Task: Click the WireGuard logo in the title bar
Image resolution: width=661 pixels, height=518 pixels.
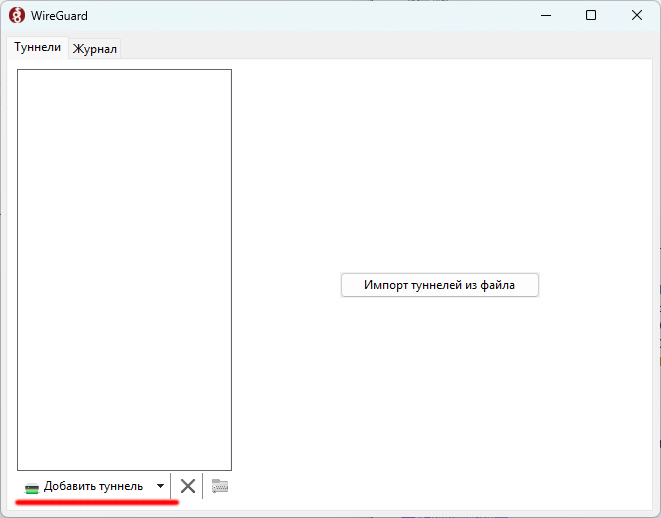Action: pos(17,15)
